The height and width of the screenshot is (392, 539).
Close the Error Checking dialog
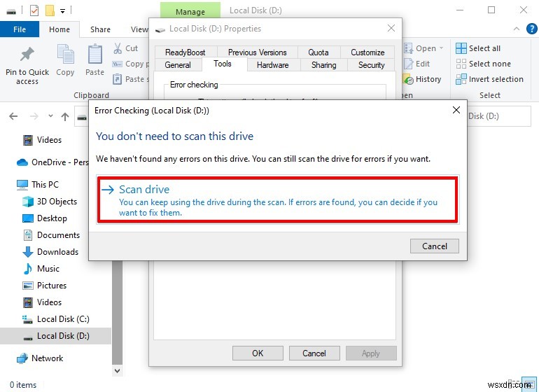pyautogui.click(x=456, y=110)
